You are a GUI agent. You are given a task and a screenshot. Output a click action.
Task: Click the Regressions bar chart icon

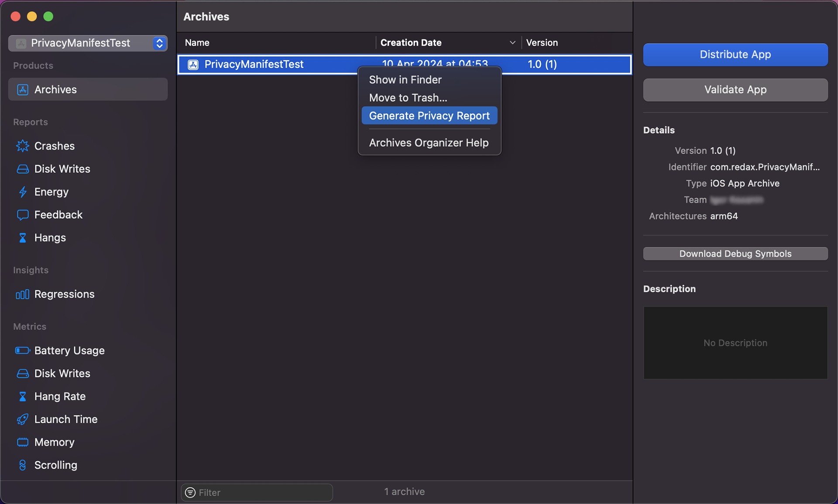point(22,294)
